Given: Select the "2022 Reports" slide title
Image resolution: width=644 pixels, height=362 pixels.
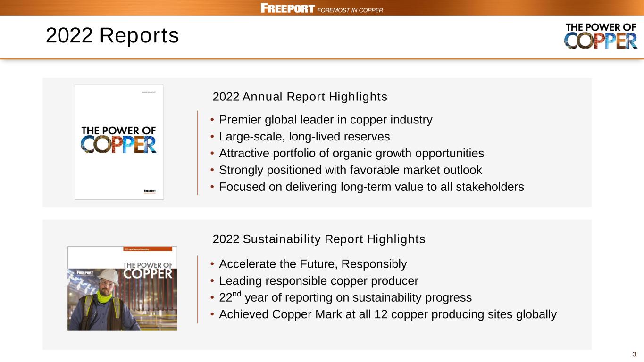Looking at the screenshot, I should [x=112, y=36].
